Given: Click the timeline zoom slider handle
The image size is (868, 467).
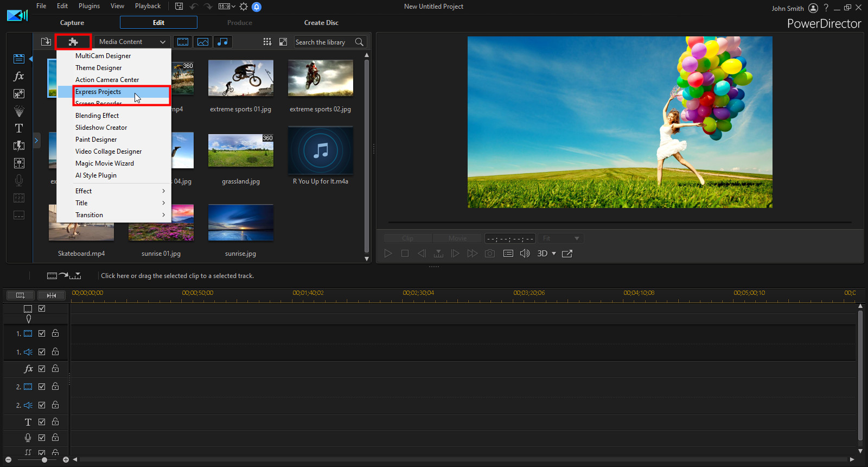Looking at the screenshot, I should click(44, 460).
